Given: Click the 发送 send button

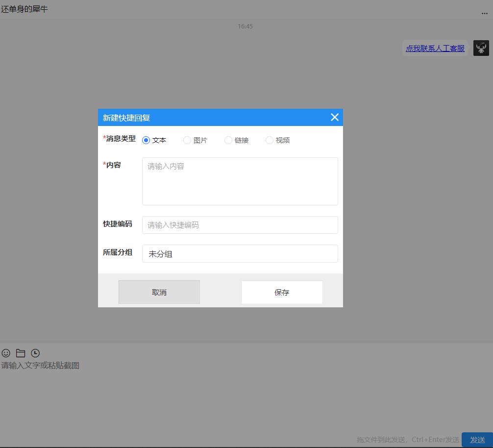Looking at the screenshot, I should point(477,440).
